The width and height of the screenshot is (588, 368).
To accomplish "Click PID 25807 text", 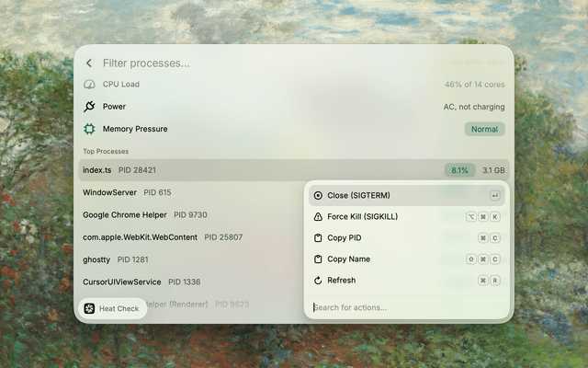I will [x=223, y=237].
